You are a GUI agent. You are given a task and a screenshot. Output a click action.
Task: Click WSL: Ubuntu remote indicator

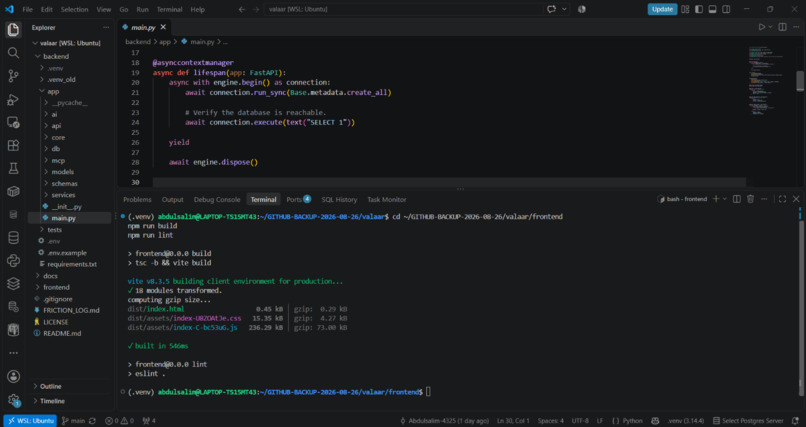coord(30,420)
